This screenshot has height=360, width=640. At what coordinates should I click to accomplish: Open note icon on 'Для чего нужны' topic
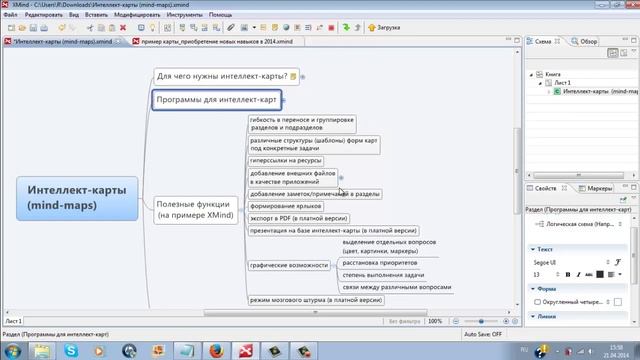pos(293,76)
